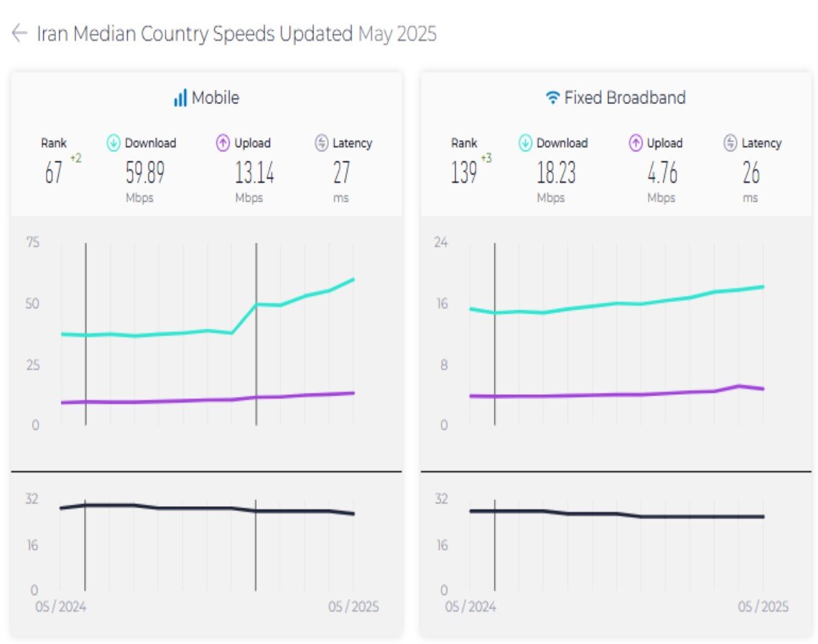Click the Fixed Broadband wifi icon
Viewport: 818px width, 644px height.
click(x=552, y=98)
